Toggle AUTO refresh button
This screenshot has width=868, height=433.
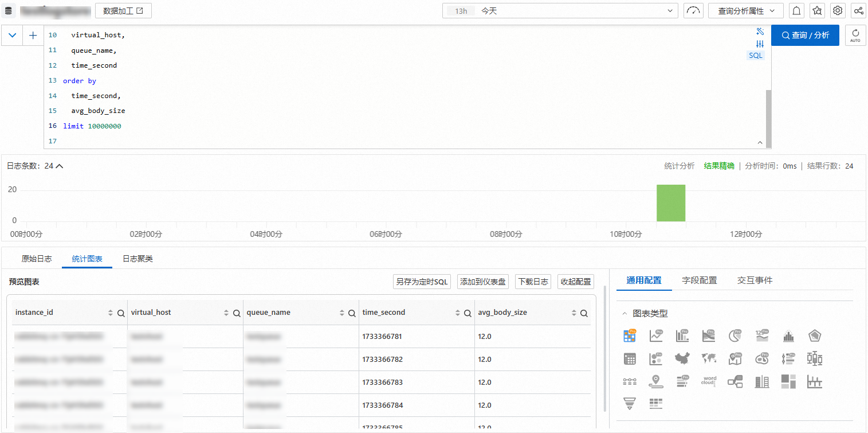tap(855, 36)
